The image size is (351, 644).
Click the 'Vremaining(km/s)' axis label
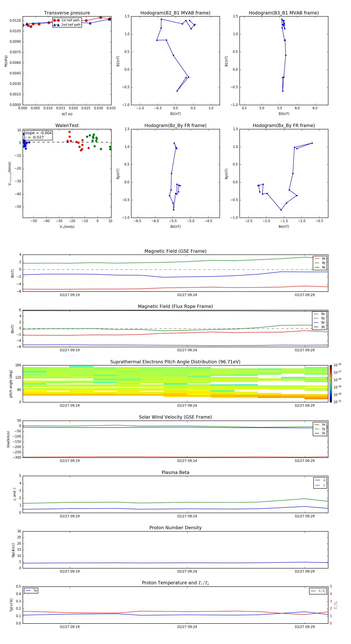coord(10,173)
